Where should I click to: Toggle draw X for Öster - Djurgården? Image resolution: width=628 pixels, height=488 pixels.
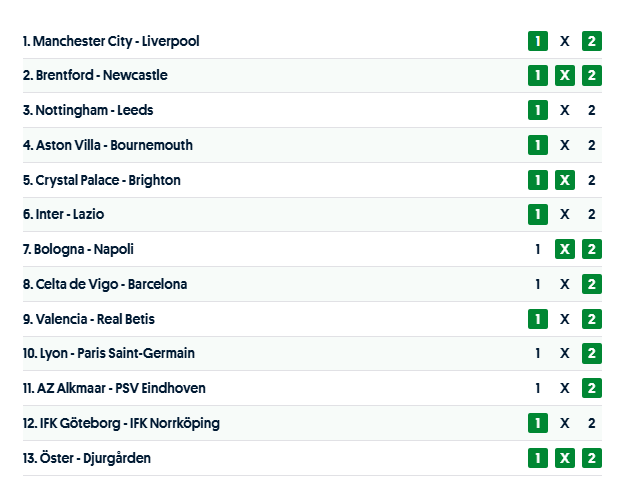(x=565, y=458)
